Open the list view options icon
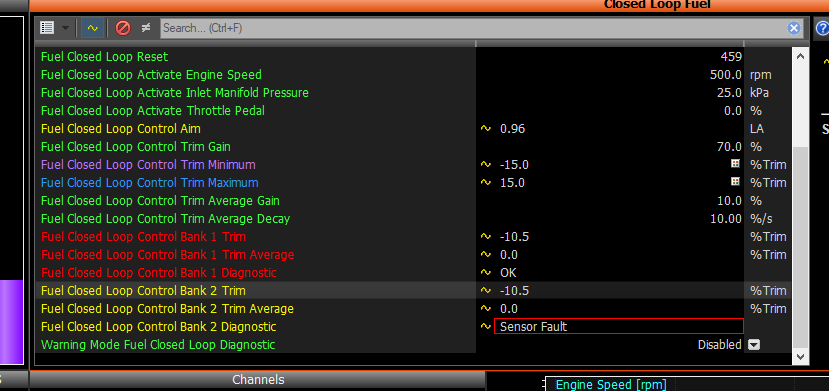 pos(47,28)
